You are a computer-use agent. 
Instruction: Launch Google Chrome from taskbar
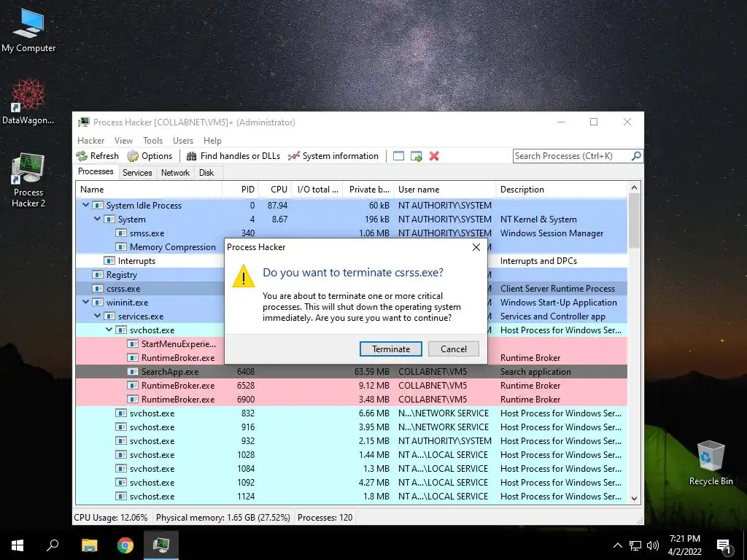[125, 545]
